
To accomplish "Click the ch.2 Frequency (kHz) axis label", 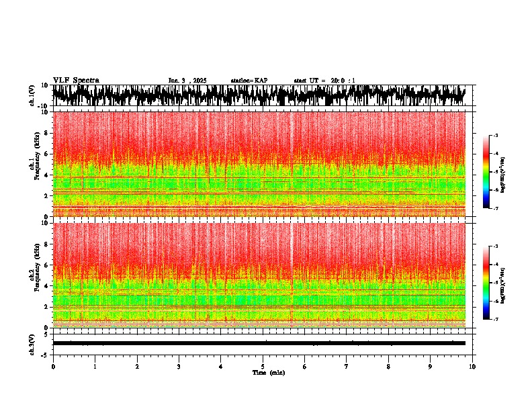I will (x=35, y=268).
